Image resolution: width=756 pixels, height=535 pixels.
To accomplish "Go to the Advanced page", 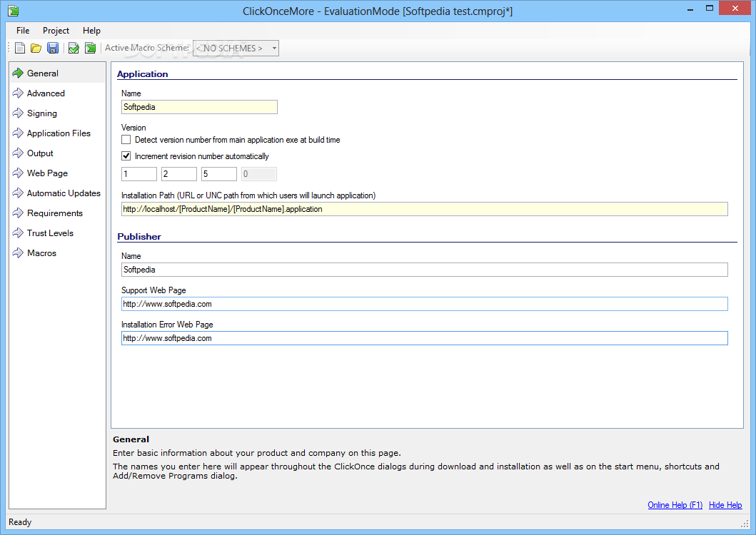I will coord(57,93).
